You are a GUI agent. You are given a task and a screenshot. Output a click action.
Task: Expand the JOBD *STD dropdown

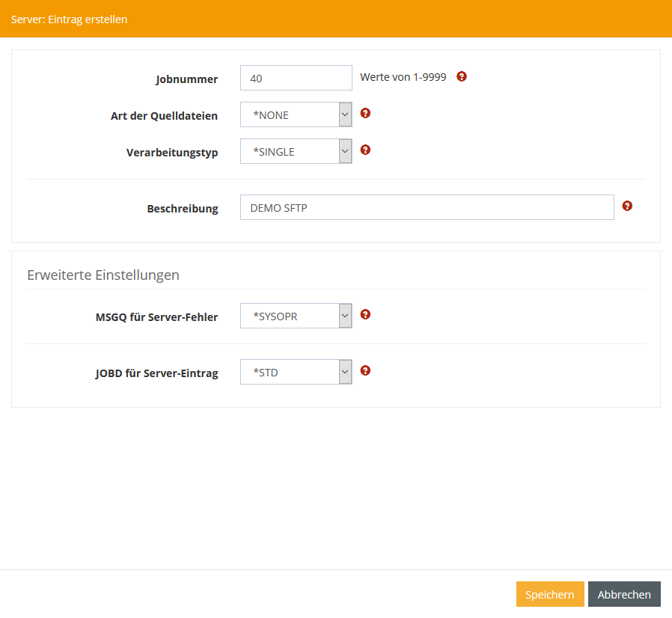point(296,373)
